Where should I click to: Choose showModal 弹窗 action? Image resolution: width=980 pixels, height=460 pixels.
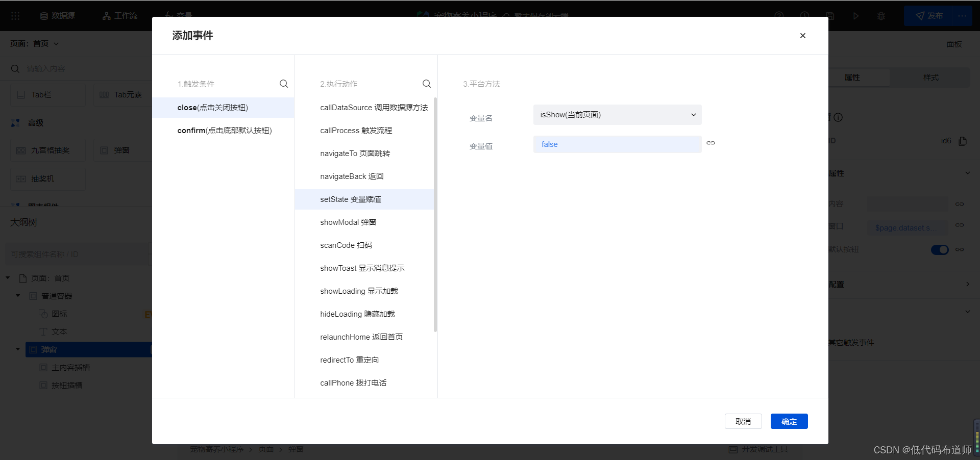(364, 222)
